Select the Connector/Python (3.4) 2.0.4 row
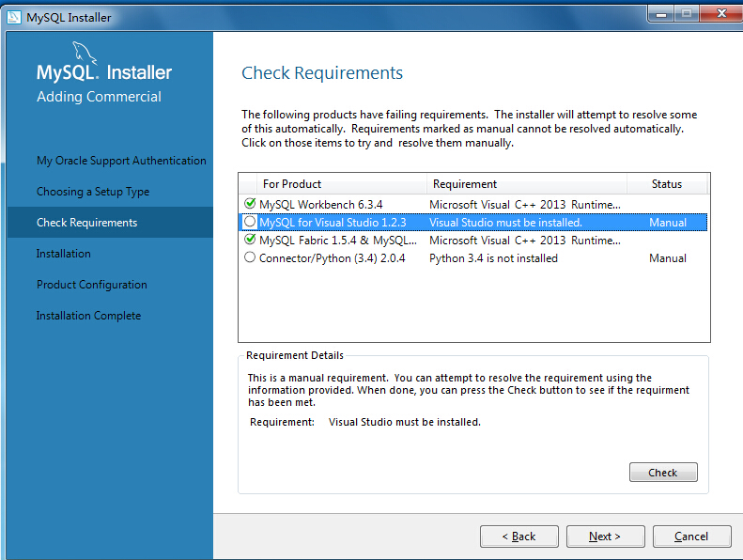Viewport: 743px width, 560px height. [x=472, y=258]
